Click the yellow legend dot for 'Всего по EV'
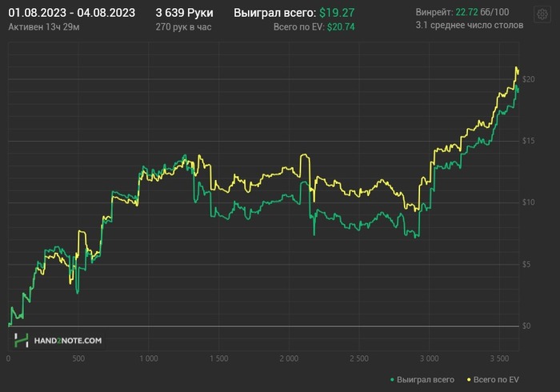The width and height of the screenshot is (560, 392). click(469, 380)
